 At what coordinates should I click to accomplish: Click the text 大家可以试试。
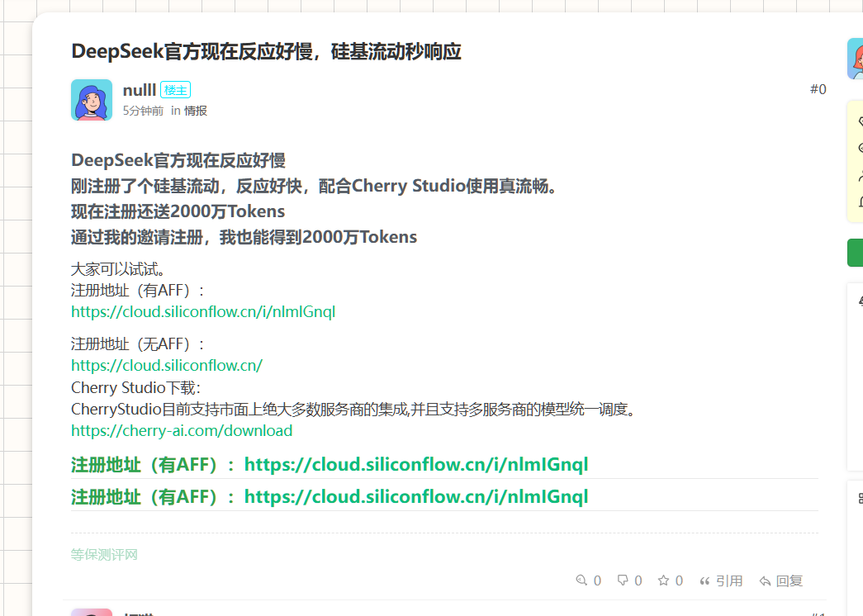click(x=118, y=269)
